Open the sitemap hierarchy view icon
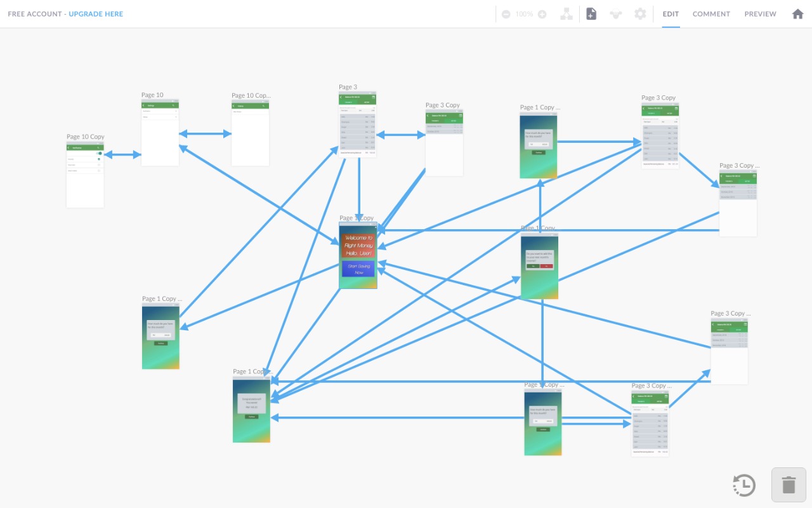This screenshot has width=812, height=508. (566, 14)
